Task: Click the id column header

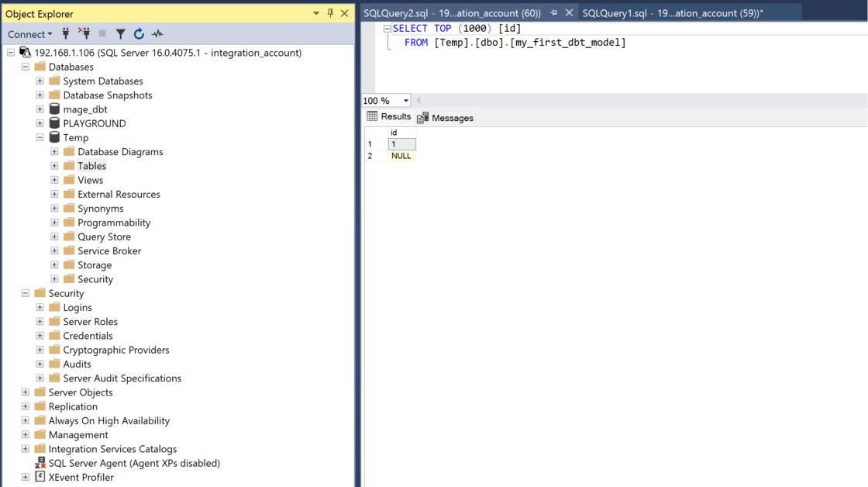Action: tap(401, 133)
